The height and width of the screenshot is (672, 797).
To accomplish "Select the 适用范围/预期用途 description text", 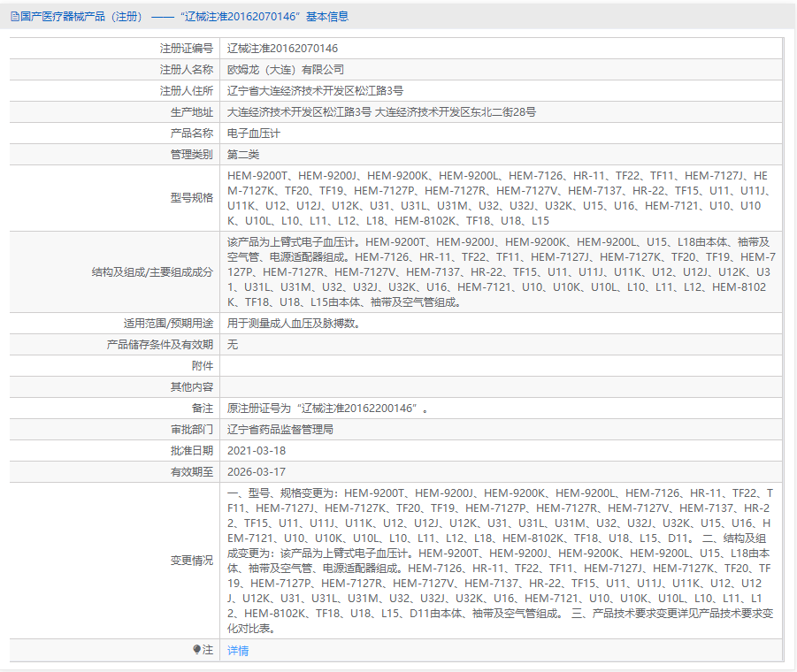I will (x=290, y=323).
